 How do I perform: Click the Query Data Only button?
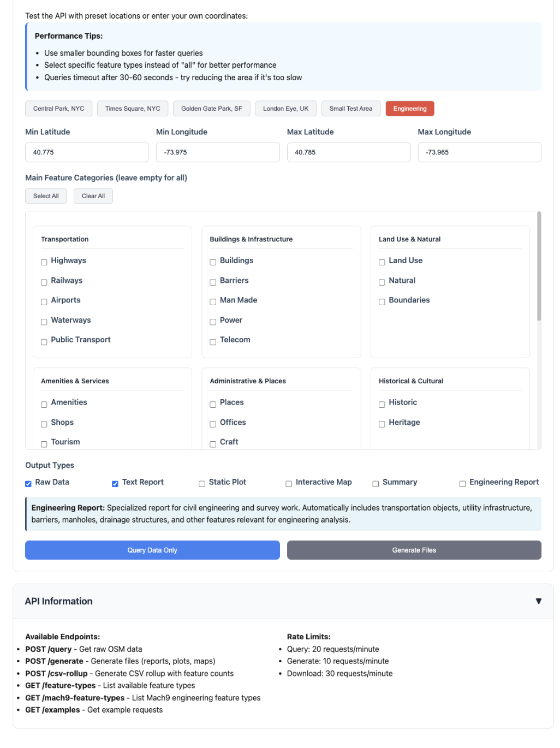click(152, 550)
